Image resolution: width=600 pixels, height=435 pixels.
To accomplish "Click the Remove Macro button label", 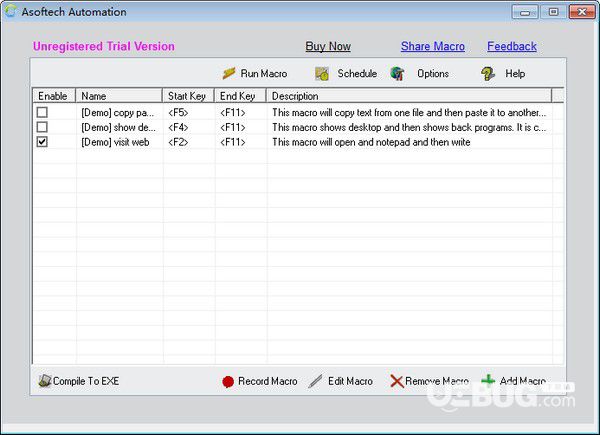I will [x=437, y=381].
